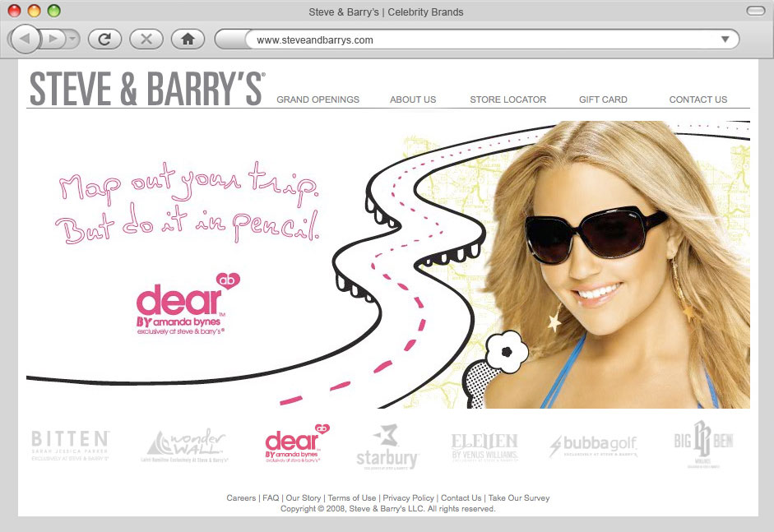The width and height of the screenshot is (774, 532).
Task: Go to the home page button
Action: pyautogui.click(x=188, y=39)
